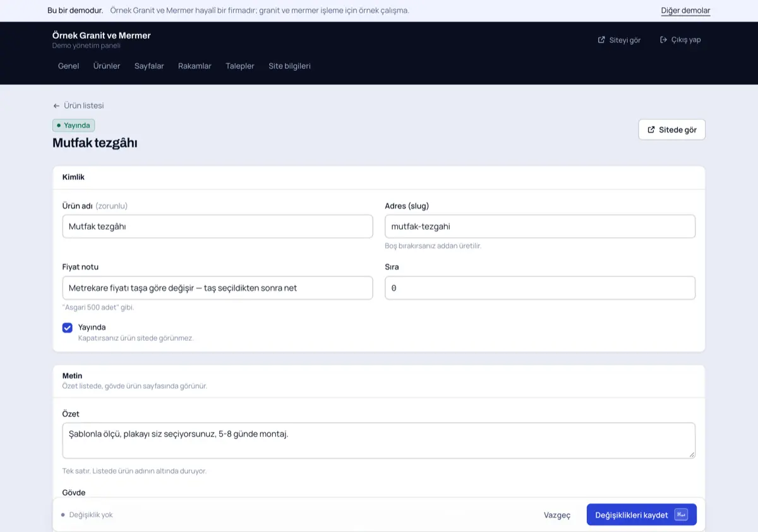Viewport: 758px width, 532px height.
Task: Click the Sıra number field
Action: (x=540, y=288)
